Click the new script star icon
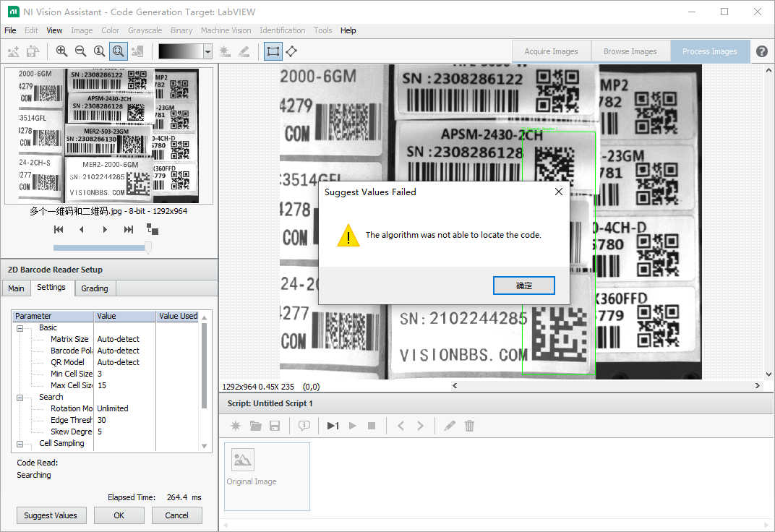 click(236, 426)
